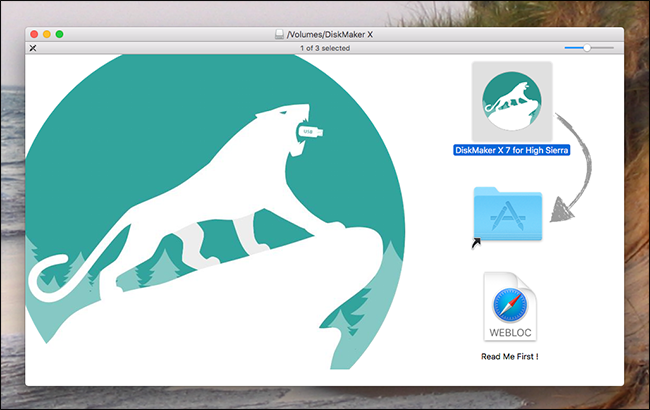Click the 'Read Me First !' file name
The height and width of the screenshot is (410, 650).
coord(509,357)
